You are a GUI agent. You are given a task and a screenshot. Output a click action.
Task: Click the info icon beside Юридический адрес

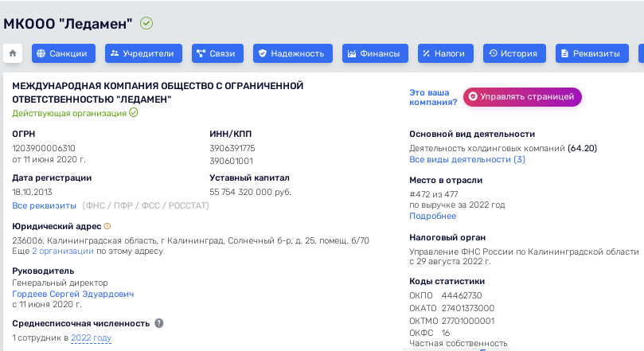tap(107, 226)
